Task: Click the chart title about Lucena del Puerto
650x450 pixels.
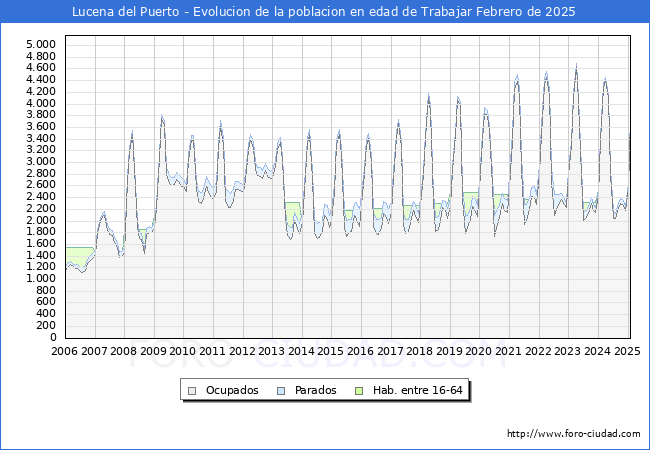Action: click(x=324, y=11)
